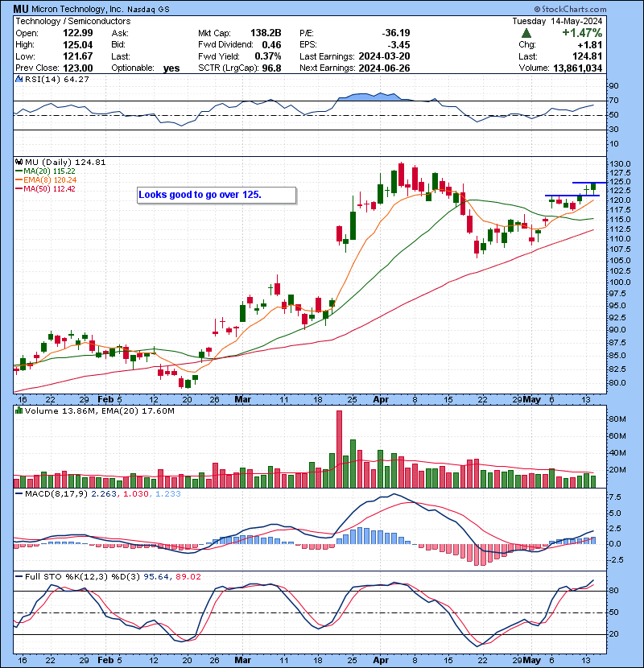Click the MACD histogram value 1.233
644x668 pixels.
click(167, 493)
